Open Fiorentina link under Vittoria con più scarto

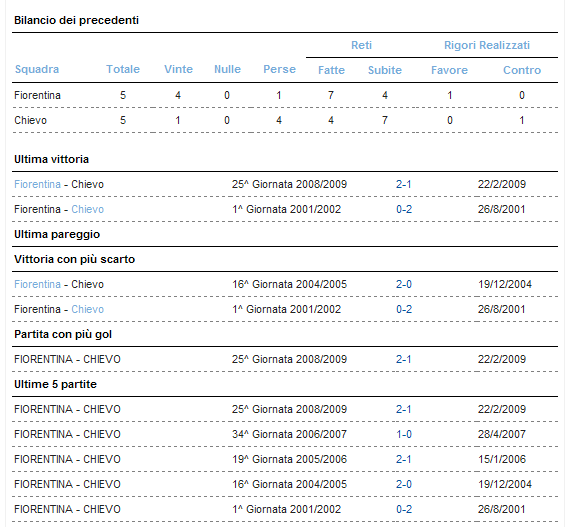coord(37,284)
